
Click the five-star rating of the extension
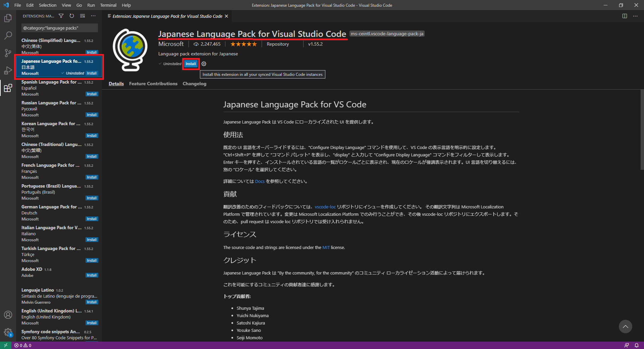click(244, 44)
